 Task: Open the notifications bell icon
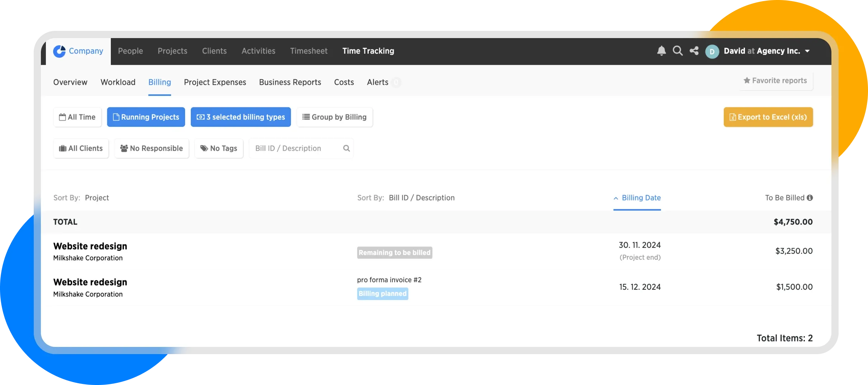pos(661,51)
